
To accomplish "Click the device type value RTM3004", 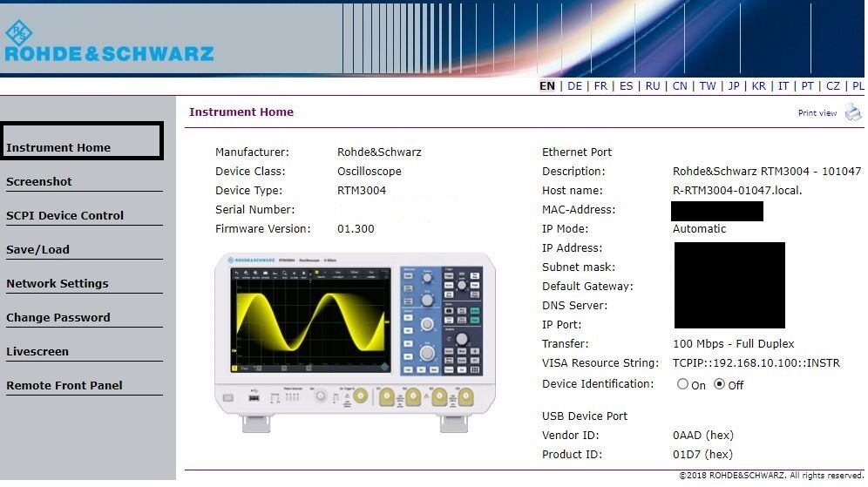I will point(362,191).
